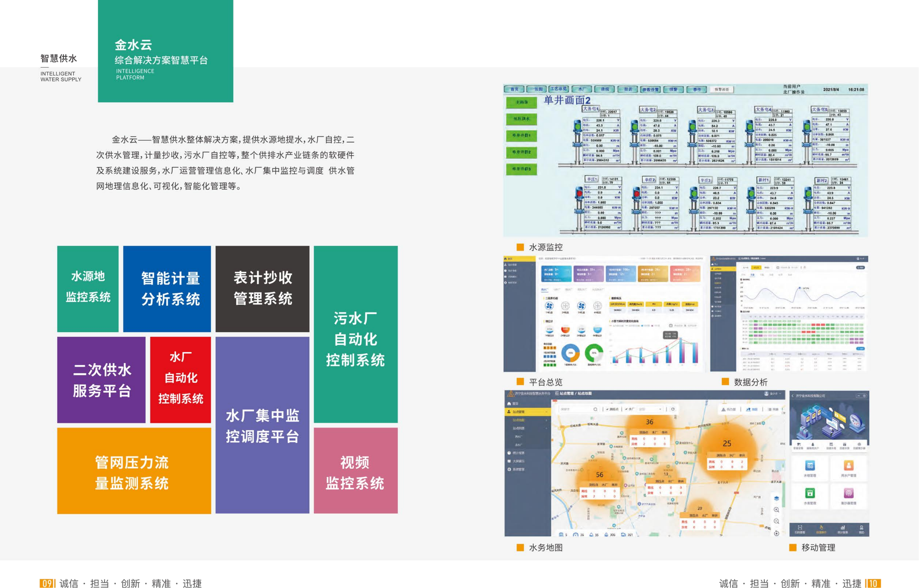This screenshot has width=919, height=588.
Task: Uncheck the 测压点 checkbox on map toolbar
Action: click(x=607, y=409)
